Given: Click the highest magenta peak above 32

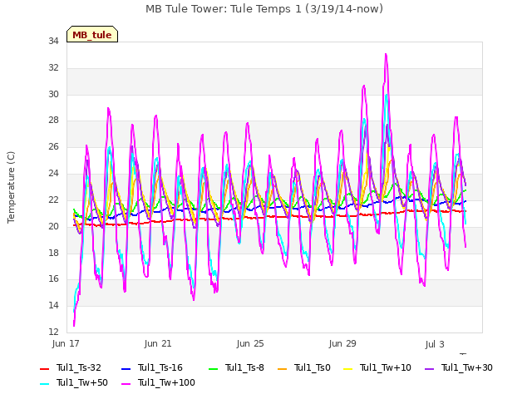Looking at the screenshot, I should click(386, 55).
